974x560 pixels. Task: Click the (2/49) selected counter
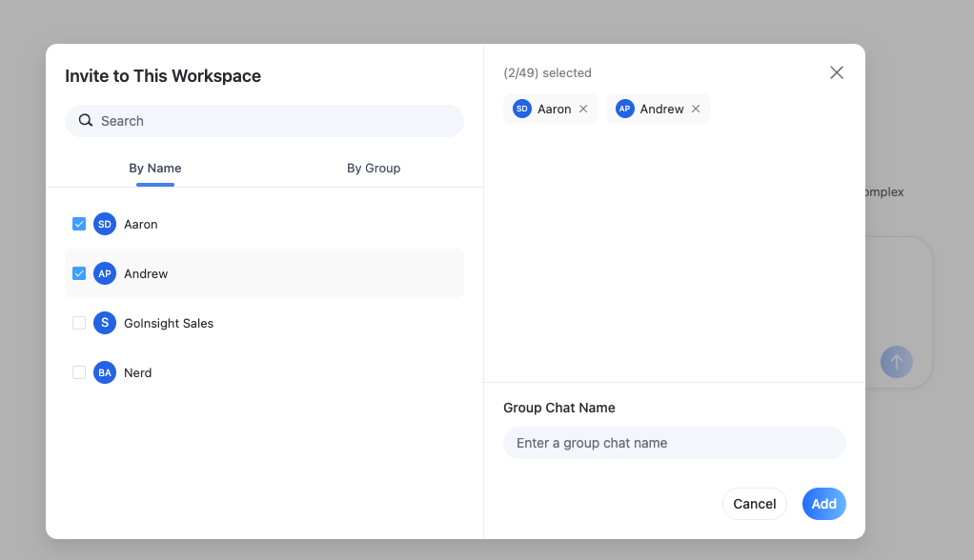(547, 72)
